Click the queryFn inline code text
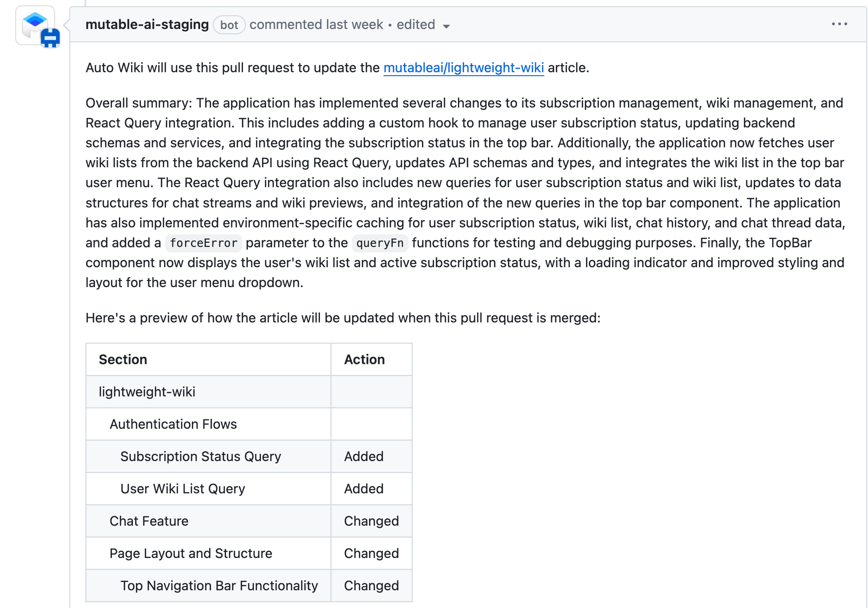The height and width of the screenshot is (608, 868). 380,243
